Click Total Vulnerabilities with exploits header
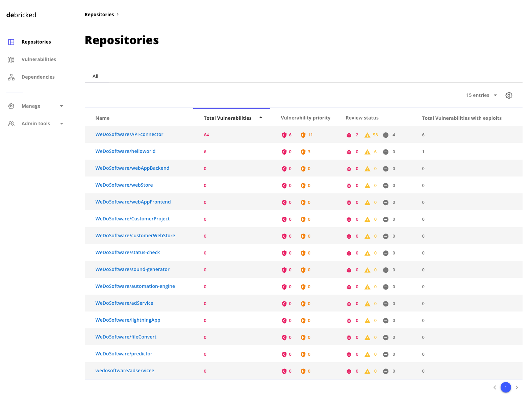The width and height of the screenshot is (532, 405). pos(462,118)
